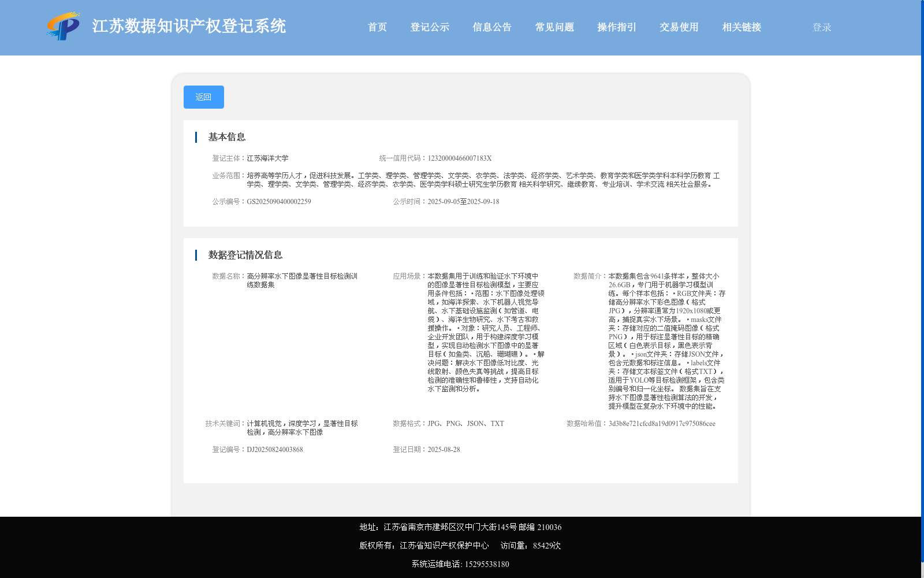
Task: Click the 基本信息 section header
Action: [226, 137]
